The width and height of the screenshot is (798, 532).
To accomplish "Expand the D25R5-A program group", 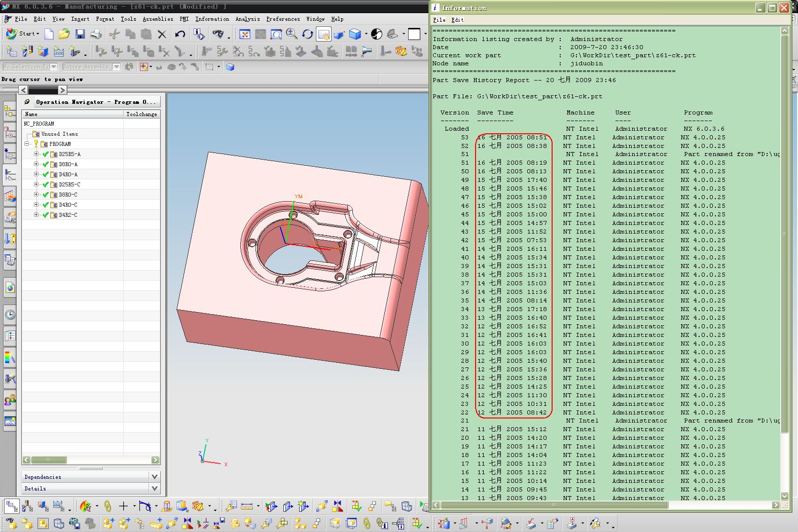I will [36, 154].
